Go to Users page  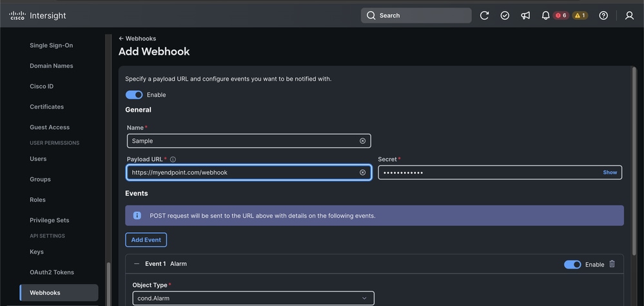click(x=38, y=159)
